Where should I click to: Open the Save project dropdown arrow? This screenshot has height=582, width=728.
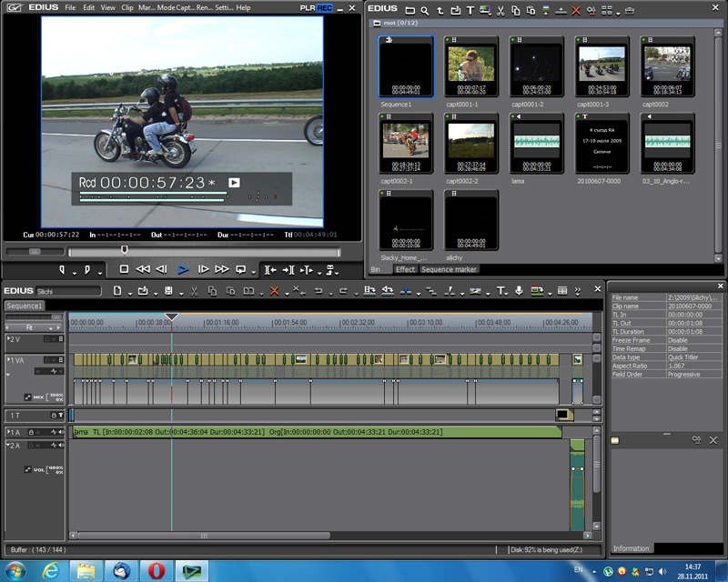tap(181, 294)
